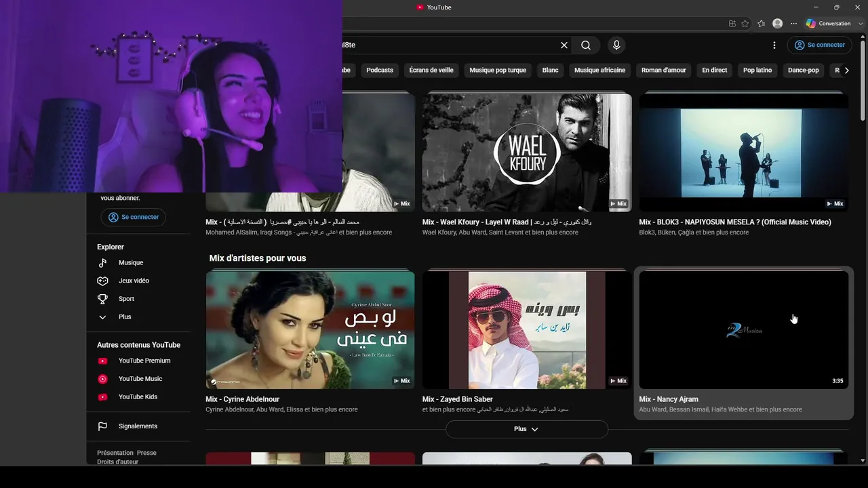Choose the Musique africaine chip
This screenshot has width=868, height=488.
[600, 70]
